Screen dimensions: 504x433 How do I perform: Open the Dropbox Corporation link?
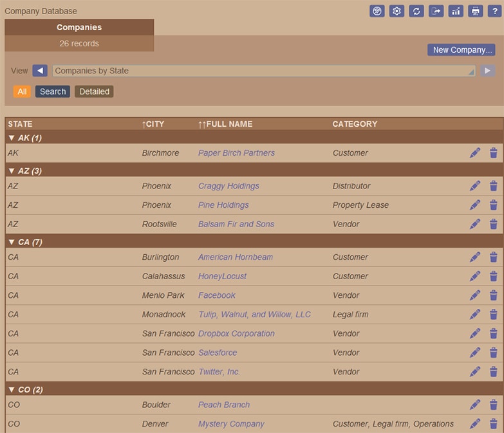(236, 333)
